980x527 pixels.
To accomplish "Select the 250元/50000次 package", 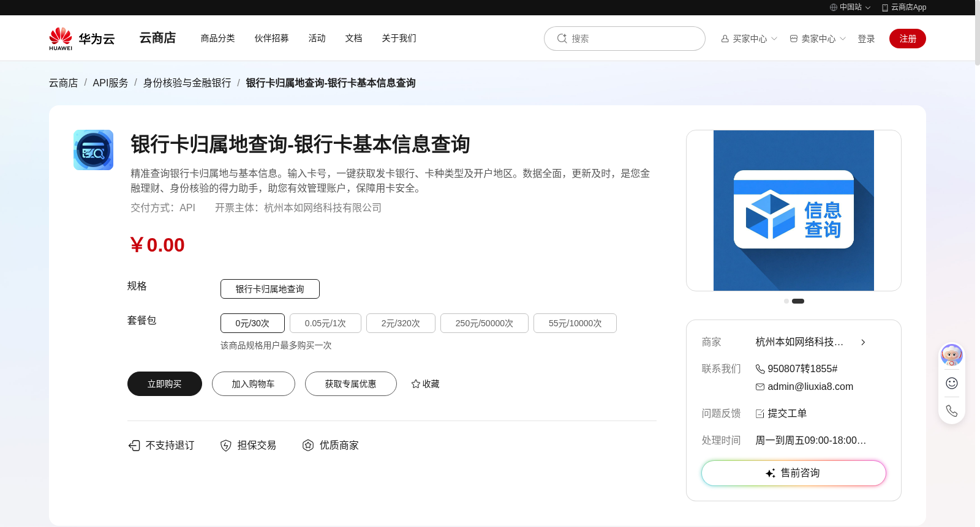I will tap(484, 323).
